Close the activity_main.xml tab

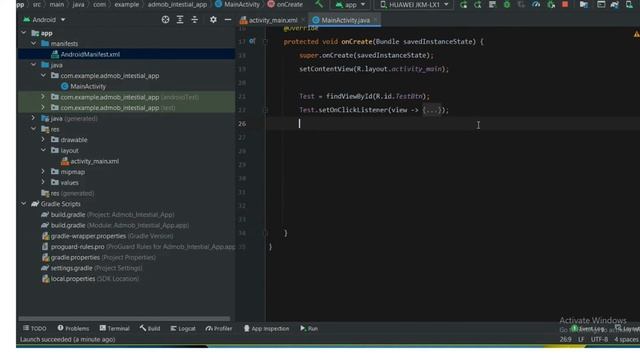303,20
